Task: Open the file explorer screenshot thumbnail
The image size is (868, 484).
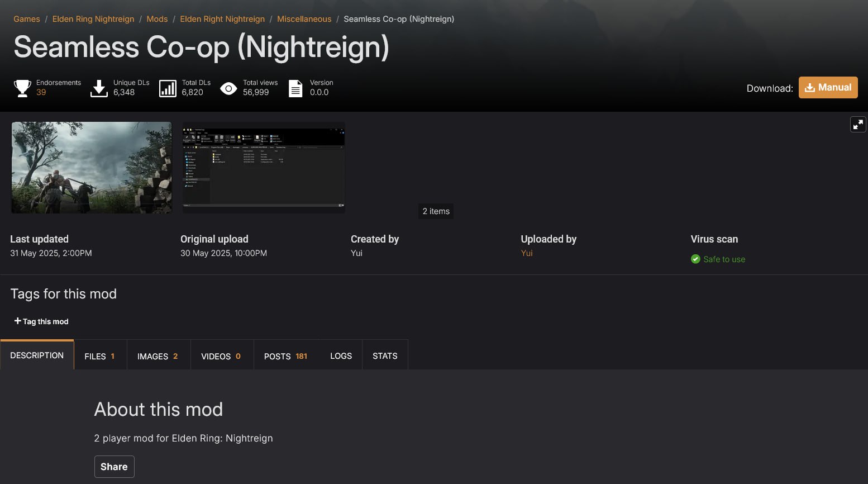Action: [264, 168]
